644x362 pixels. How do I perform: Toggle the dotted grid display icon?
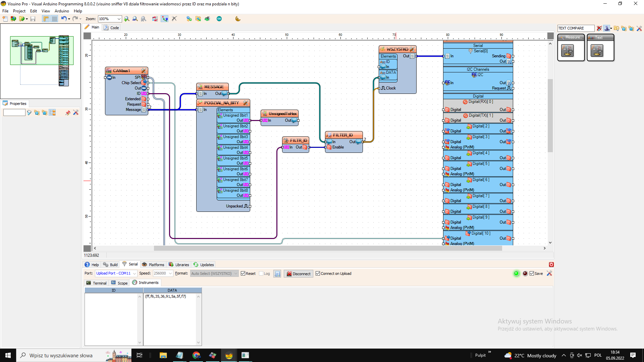tap(54, 19)
